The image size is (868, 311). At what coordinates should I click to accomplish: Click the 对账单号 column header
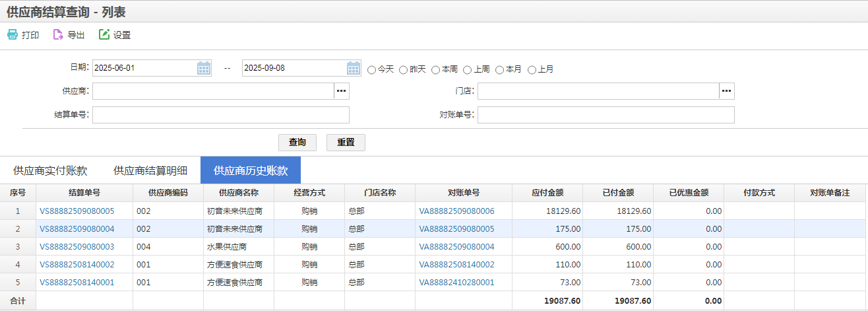464,193
